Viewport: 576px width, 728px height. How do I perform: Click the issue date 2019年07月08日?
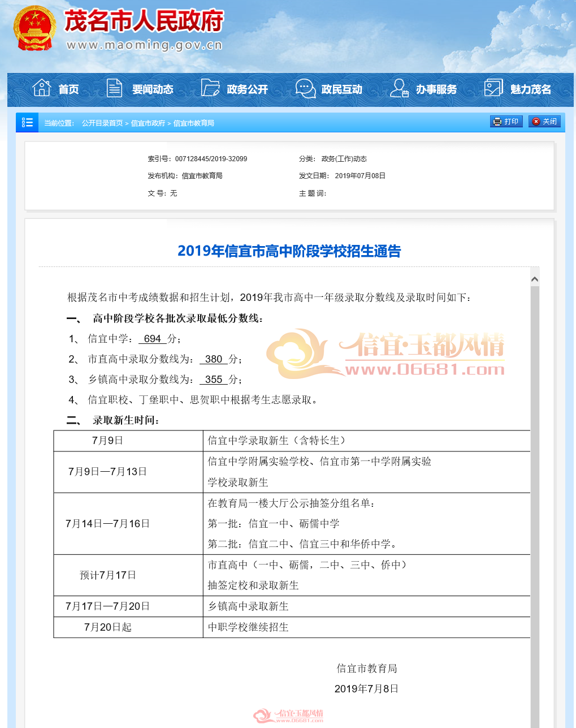tap(360, 176)
